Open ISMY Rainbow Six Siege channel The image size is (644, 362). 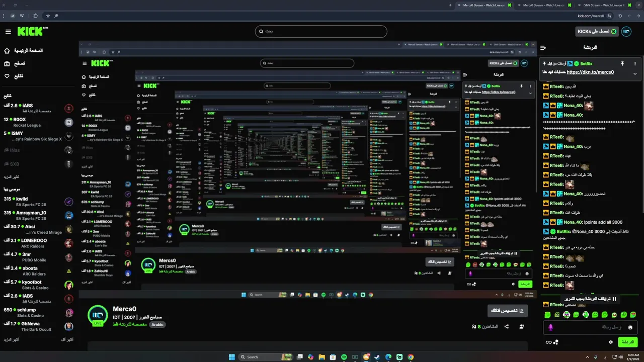coord(38,136)
